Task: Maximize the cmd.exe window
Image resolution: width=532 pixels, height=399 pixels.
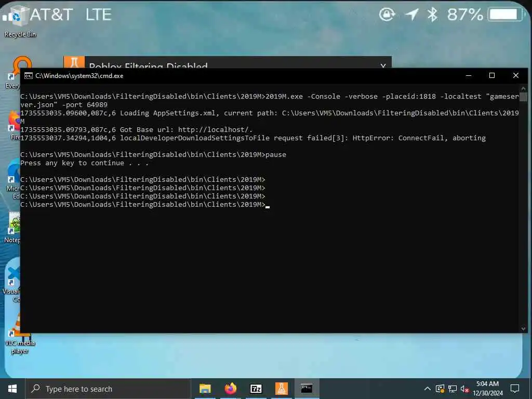Action: click(x=491, y=75)
